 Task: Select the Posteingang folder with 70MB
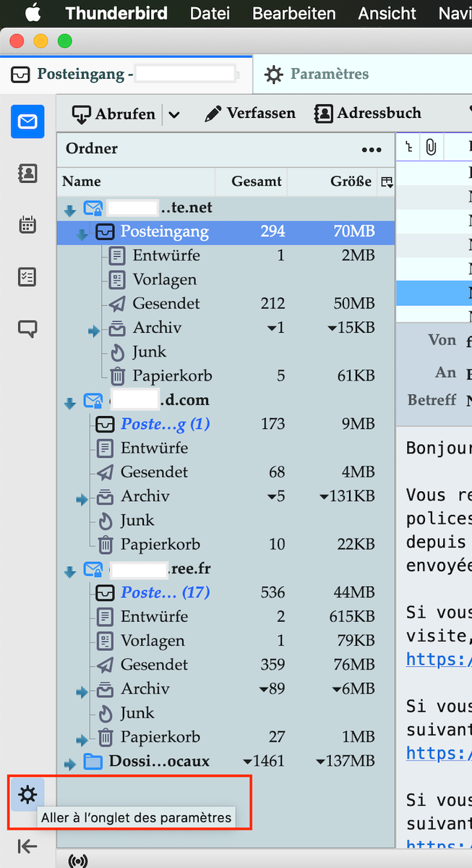[x=226, y=231]
